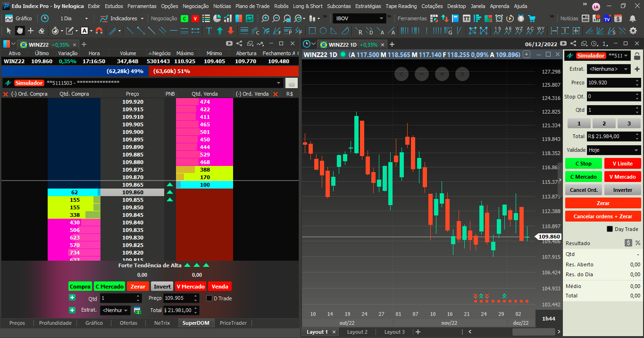Place a green up arrow marker

[x=220, y=31]
